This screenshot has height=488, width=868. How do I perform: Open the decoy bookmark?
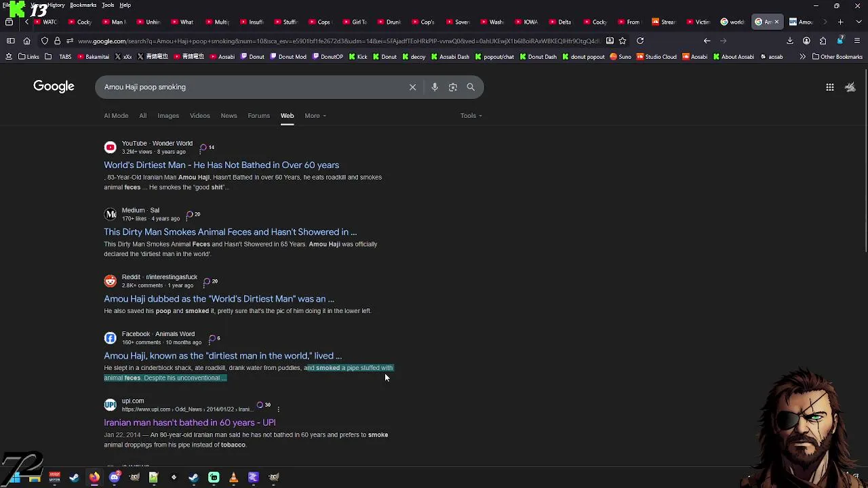414,57
